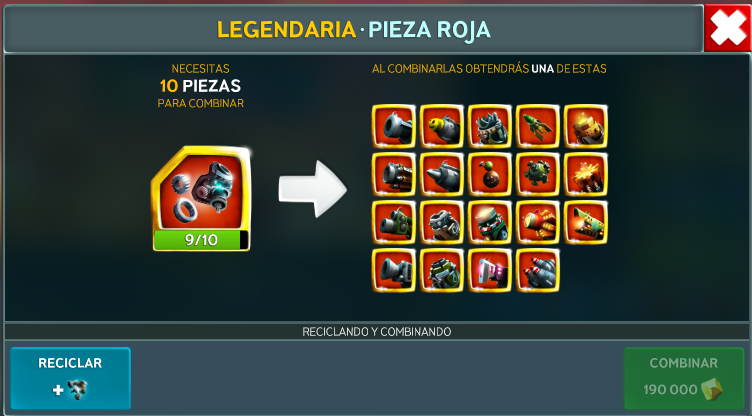
Task: Choose the spiky crown mortar icon
Action: (490, 126)
